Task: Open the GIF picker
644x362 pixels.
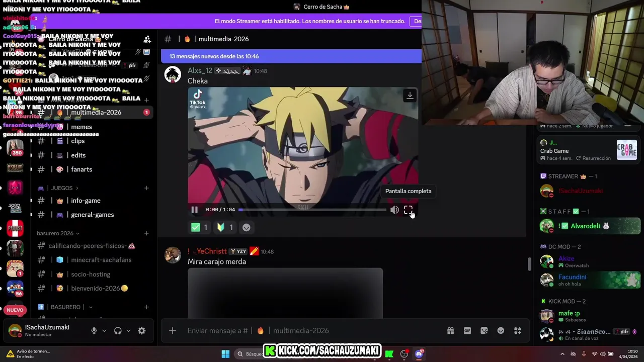Action: 467,331
